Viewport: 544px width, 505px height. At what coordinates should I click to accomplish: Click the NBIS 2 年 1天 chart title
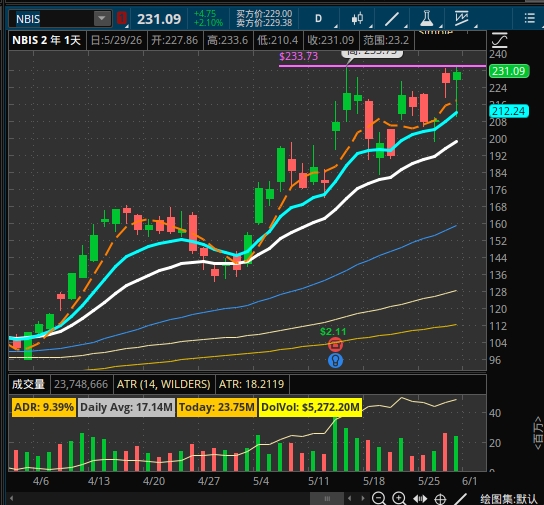tap(46, 40)
